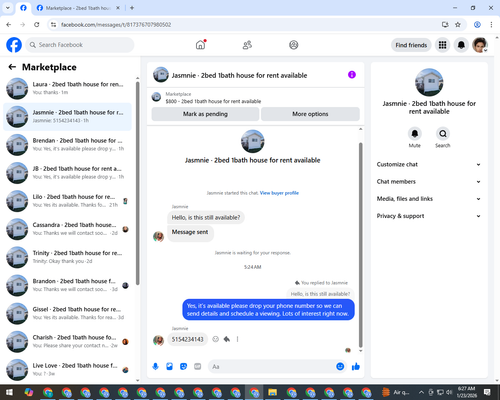Open the Home feed icon
Image resolution: width=500 pixels, height=400 pixels.
tap(201, 45)
